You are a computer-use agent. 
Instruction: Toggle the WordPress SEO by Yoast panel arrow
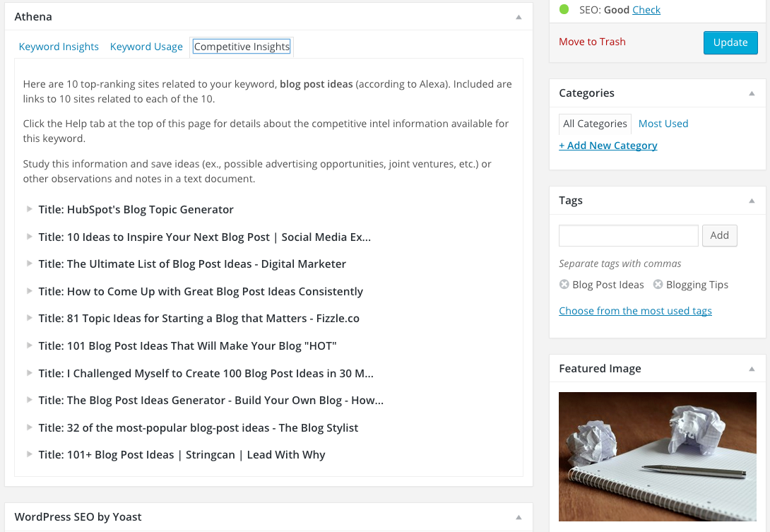[x=519, y=517]
